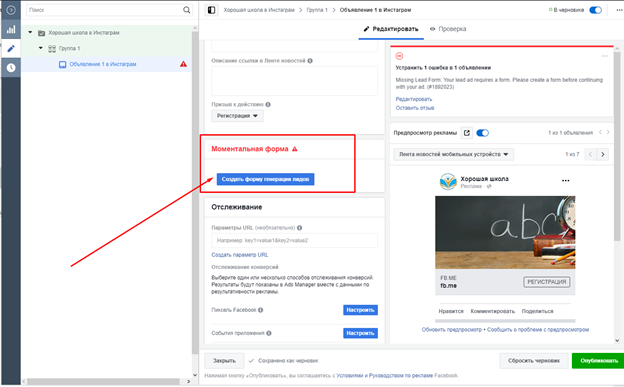
Task: Toggle the Предпросмотр рекламы switch
Action: 482,133
